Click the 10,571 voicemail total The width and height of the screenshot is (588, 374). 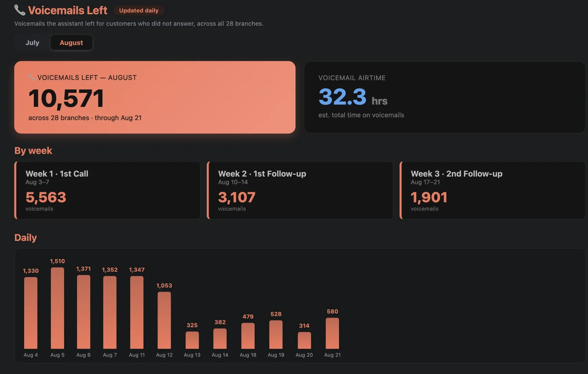click(x=66, y=98)
